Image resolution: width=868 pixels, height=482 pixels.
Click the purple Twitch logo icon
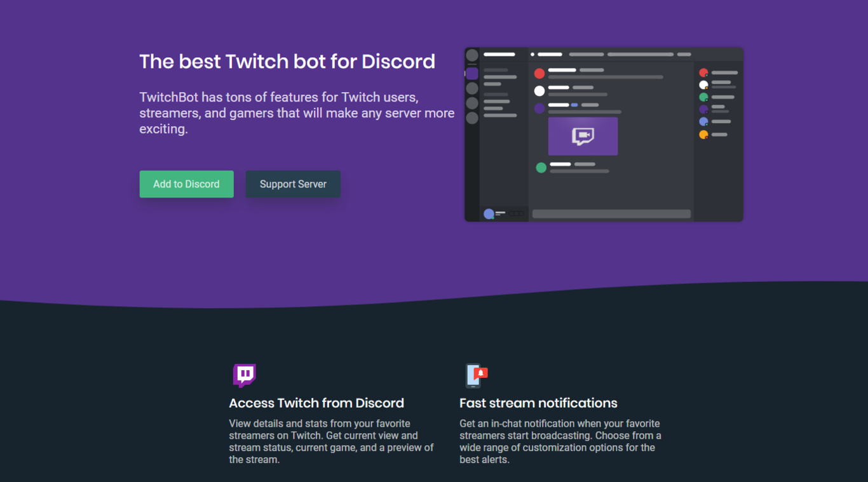(244, 375)
